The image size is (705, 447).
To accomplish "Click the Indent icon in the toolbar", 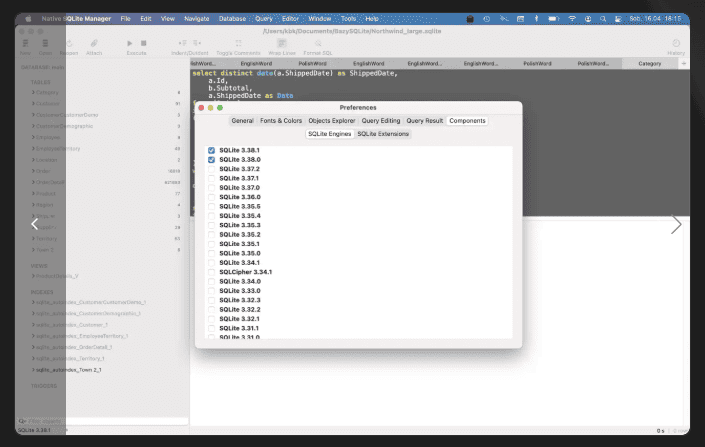I will coord(182,43).
